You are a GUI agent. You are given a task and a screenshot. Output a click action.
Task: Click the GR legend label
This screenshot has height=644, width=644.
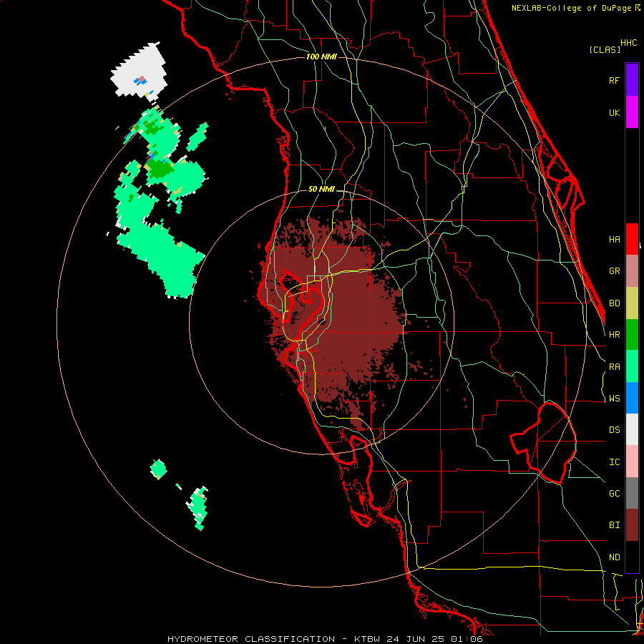[x=614, y=271]
